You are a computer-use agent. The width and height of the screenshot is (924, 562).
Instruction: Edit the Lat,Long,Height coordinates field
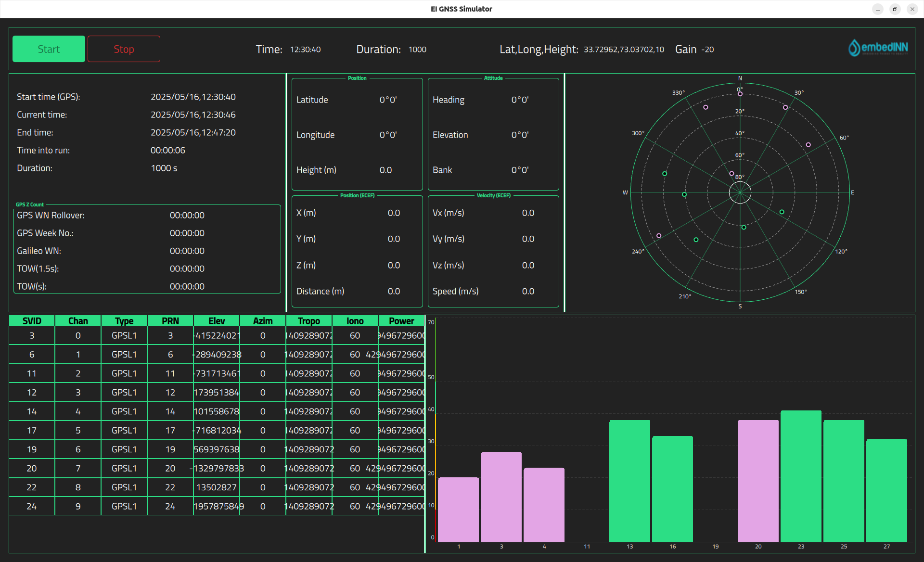click(624, 49)
